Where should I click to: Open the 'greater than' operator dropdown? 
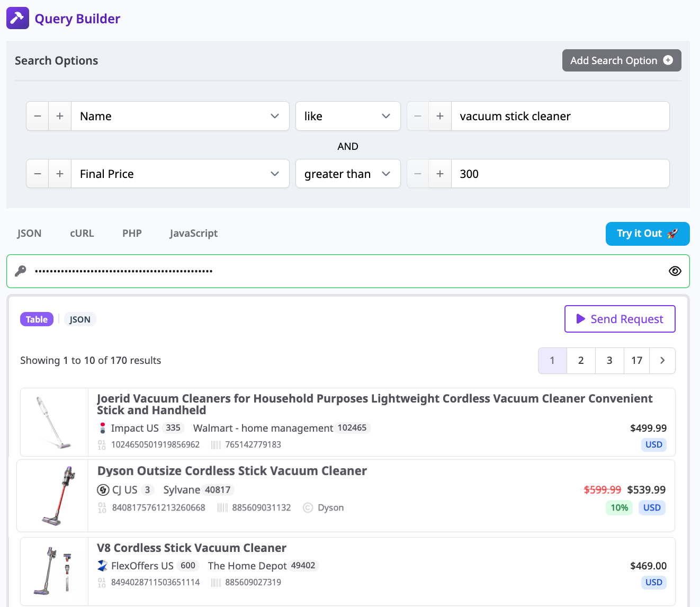(x=348, y=174)
